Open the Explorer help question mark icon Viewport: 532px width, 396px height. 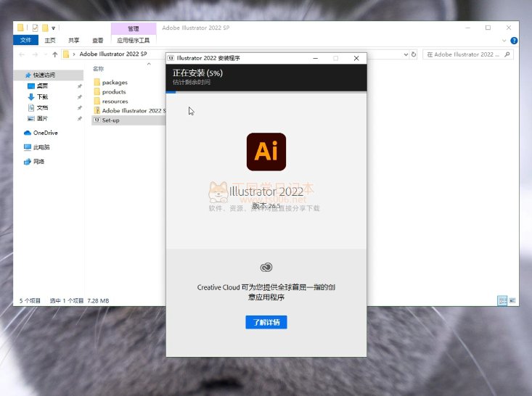[x=515, y=41]
